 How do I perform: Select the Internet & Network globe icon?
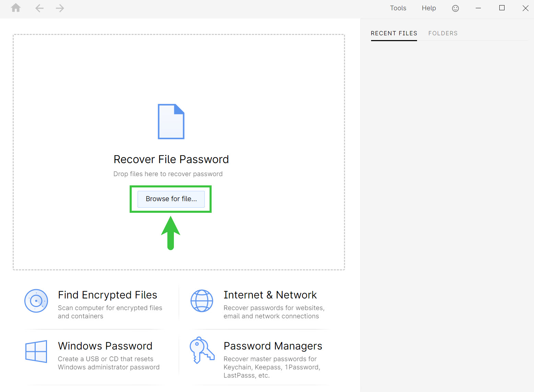point(202,301)
